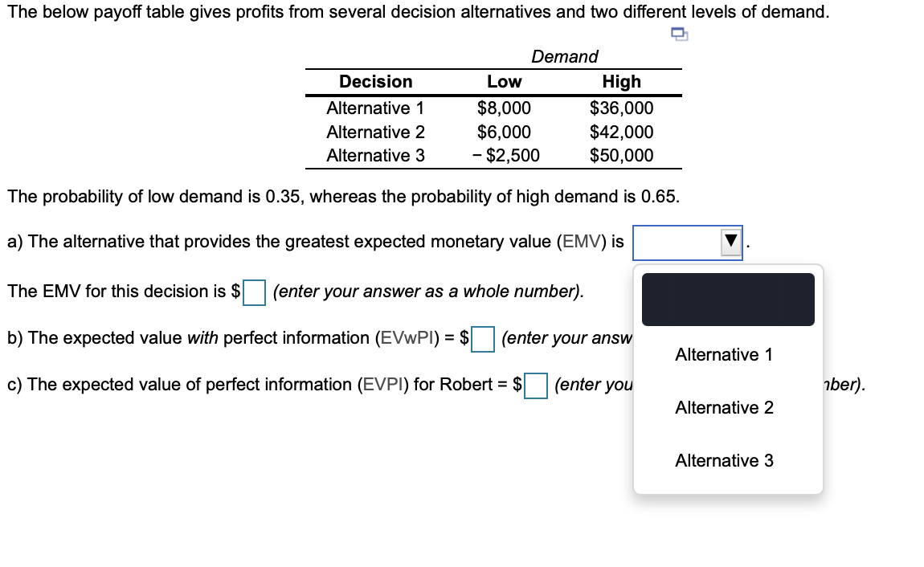Click the Demand header in the payoff table
The width and height of the screenshot is (924, 567).
click(x=564, y=56)
